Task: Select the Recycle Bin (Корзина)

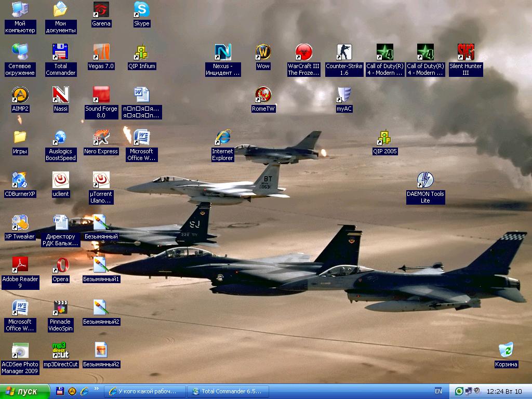Action: (506, 351)
